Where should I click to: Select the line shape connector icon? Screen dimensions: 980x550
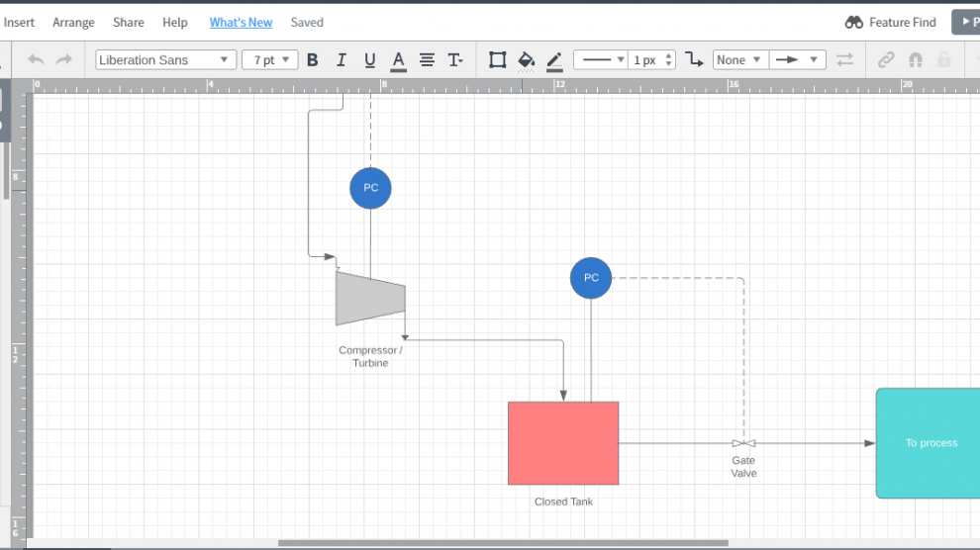tap(694, 60)
